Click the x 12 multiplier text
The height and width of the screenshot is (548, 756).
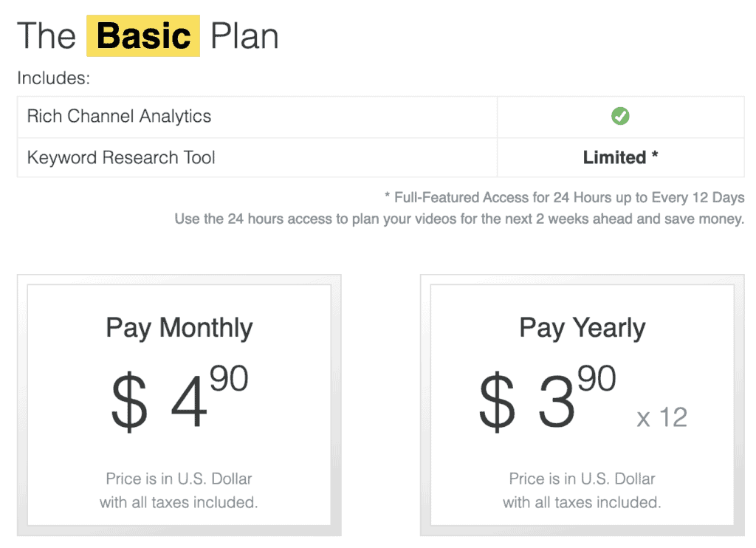(661, 418)
